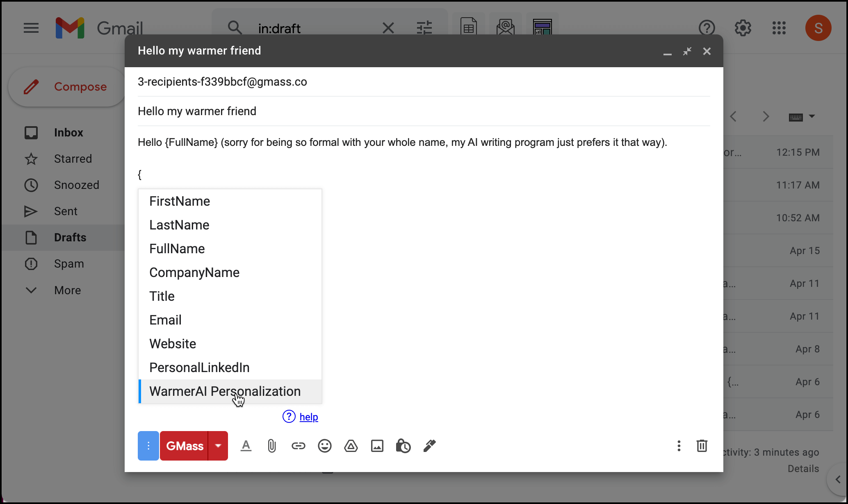Insert CompanyName personalization field
This screenshot has width=848, height=504.
(230, 272)
